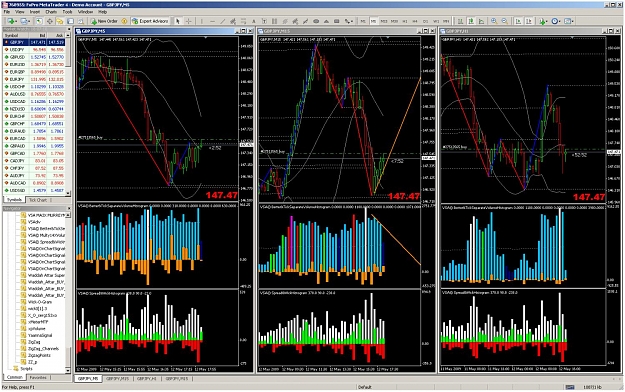Switch to Tick Chart tab in Market Watch
Screen dimensions: 625x392
click(38, 200)
